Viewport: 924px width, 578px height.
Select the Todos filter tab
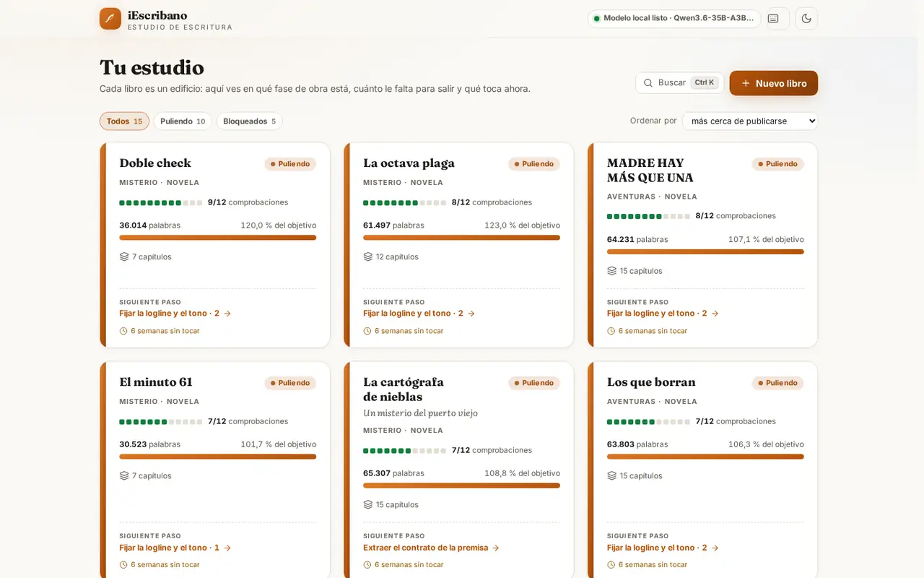click(x=124, y=121)
